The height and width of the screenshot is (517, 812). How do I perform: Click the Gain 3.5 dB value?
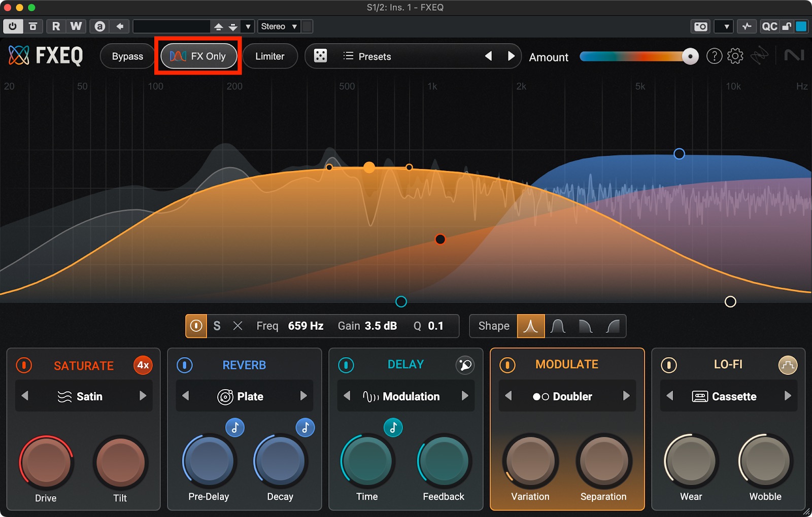(x=381, y=326)
